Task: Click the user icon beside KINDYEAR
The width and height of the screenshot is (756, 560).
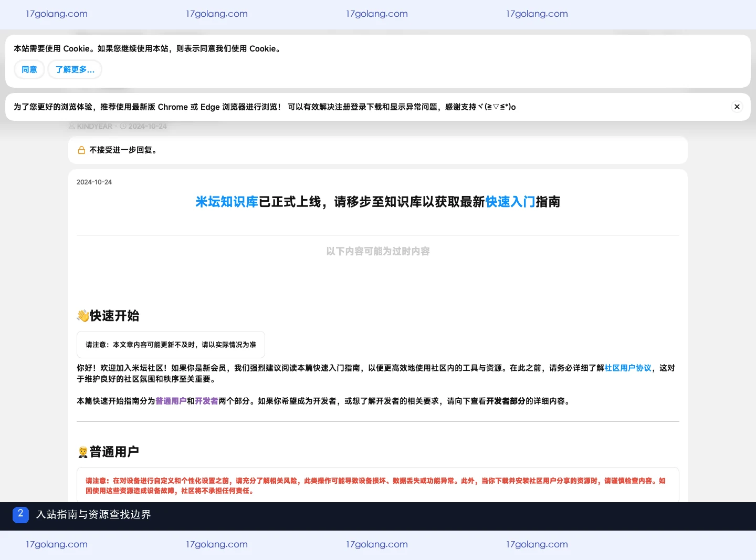Action: pyautogui.click(x=72, y=126)
